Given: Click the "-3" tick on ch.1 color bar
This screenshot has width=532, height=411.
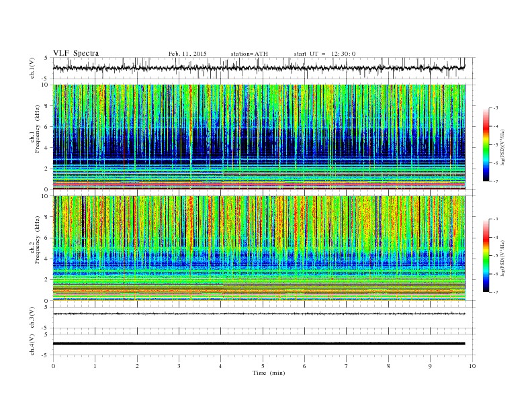Looking at the screenshot, I should click(x=495, y=108).
